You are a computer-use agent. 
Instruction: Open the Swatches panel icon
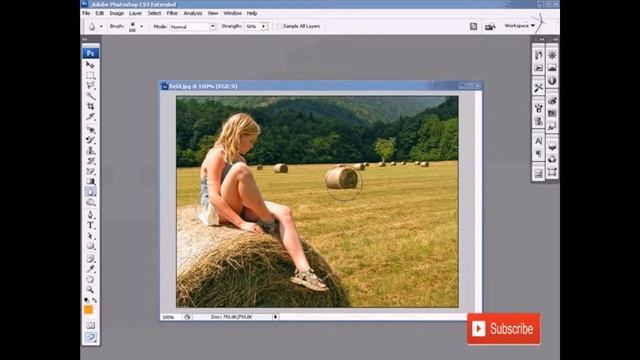[552, 113]
